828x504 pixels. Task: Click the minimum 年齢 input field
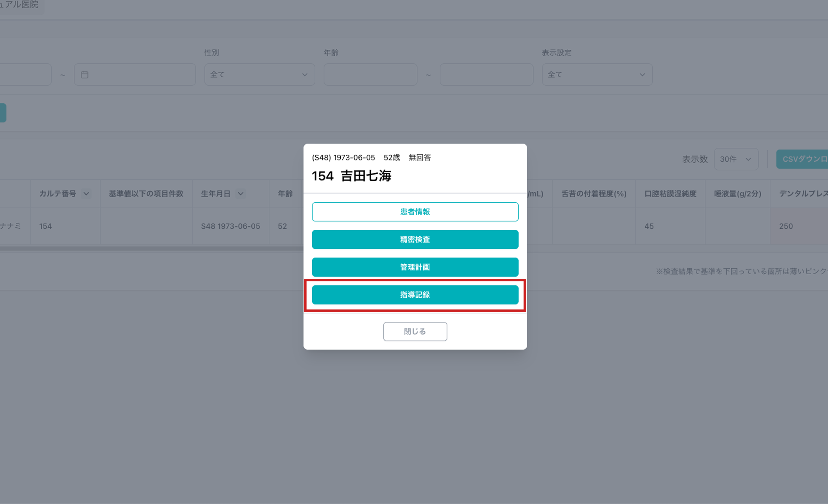coord(370,75)
